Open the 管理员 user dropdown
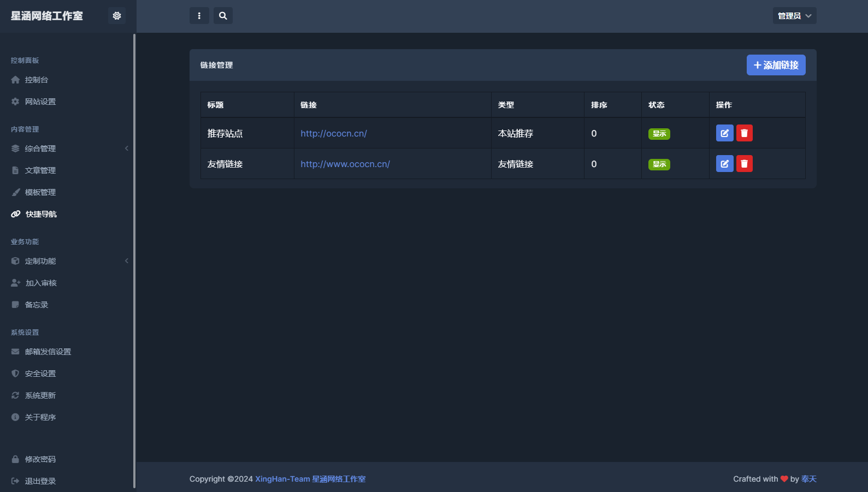The width and height of the screenshot is (868, 492). [x=794, y=16]
